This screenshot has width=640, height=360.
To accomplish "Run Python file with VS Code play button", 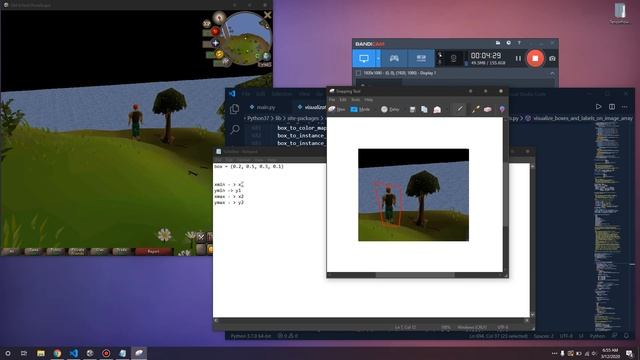I will 598,107.
